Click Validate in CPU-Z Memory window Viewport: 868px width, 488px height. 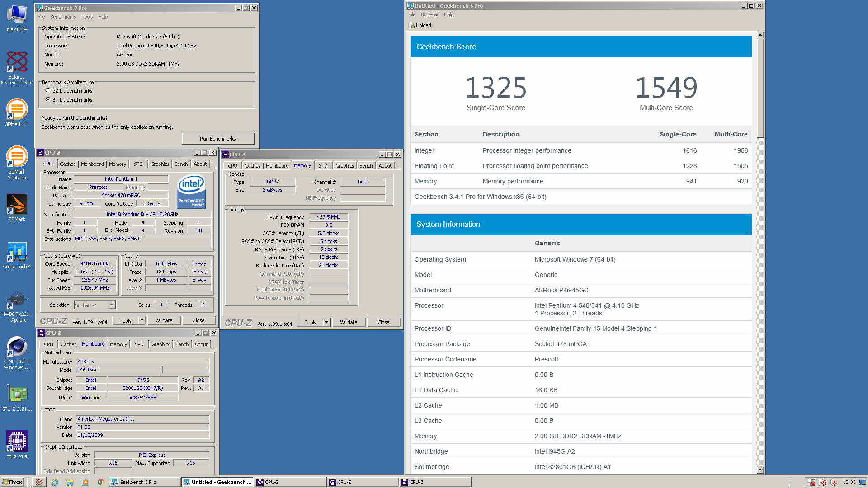click(x=349, y=322)
